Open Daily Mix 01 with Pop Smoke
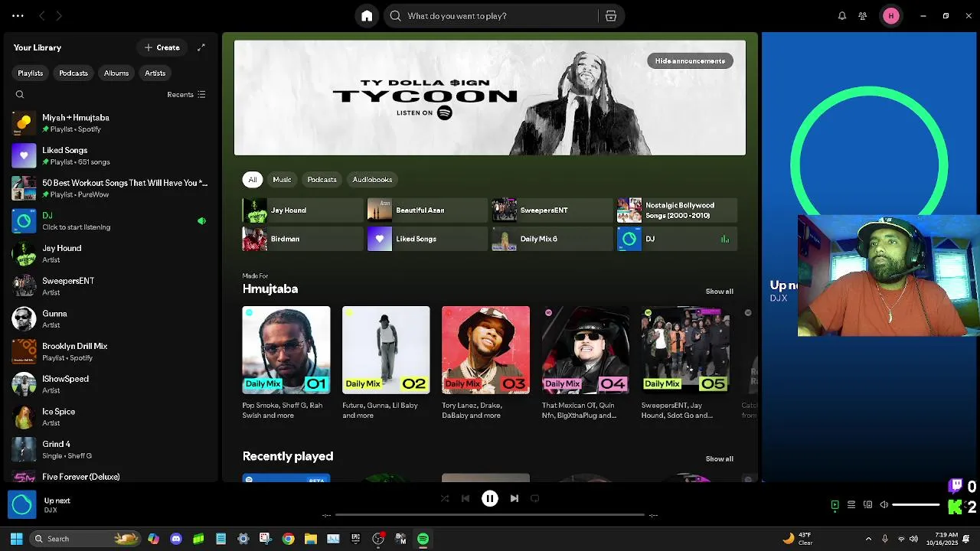Image resolution: width=980 pixels, height=551 pixels. (286, 364)
